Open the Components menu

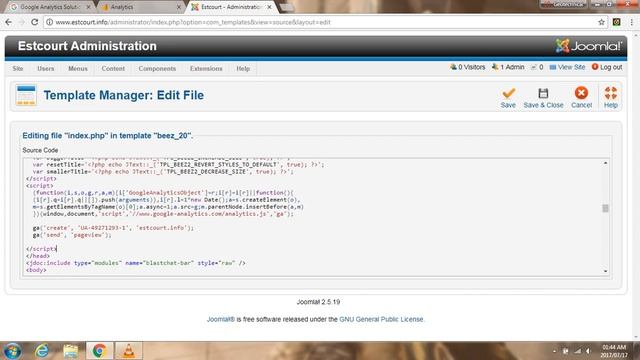[157, 69]
